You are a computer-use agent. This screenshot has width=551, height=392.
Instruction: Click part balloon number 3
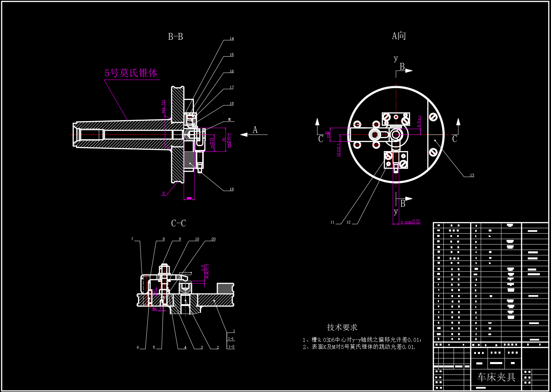202,348
